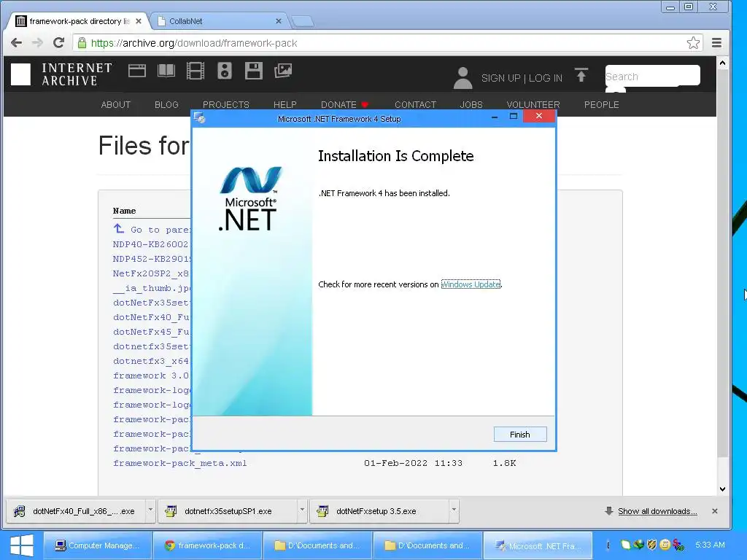Bookmark this page with star icon

[x=693, y=43]
